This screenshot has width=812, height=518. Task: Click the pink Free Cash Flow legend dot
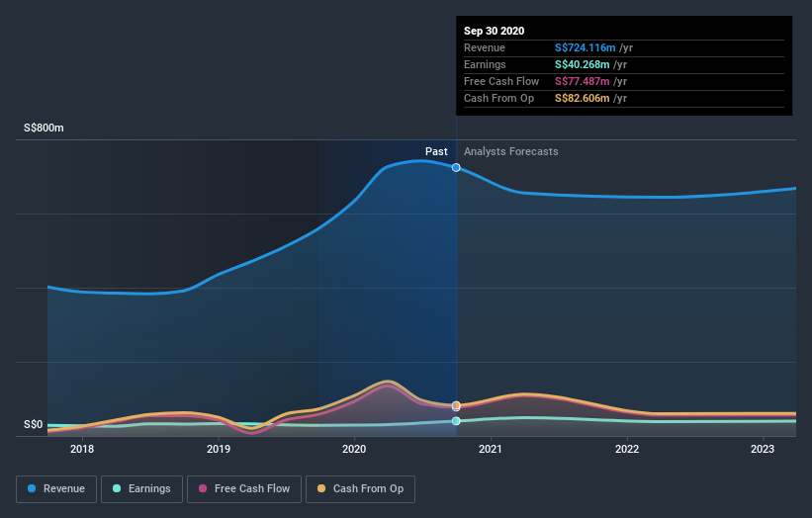click(x=203, y=488)
